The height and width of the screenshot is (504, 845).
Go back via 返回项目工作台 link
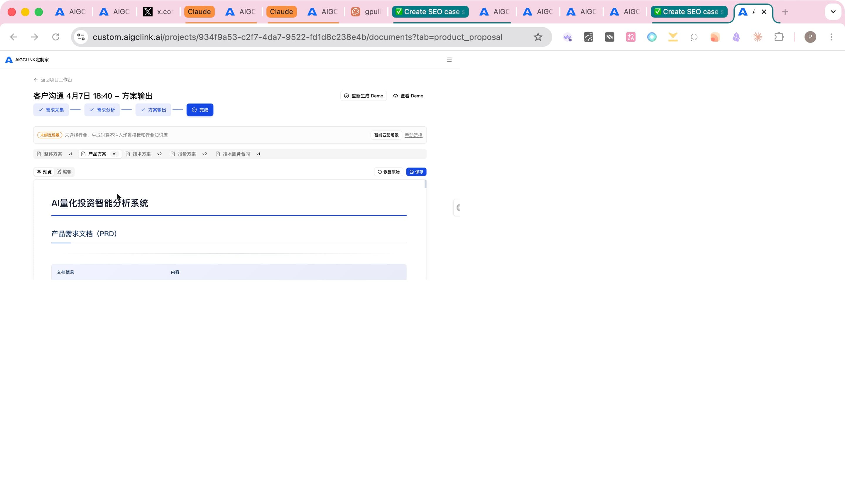(53, 80)
